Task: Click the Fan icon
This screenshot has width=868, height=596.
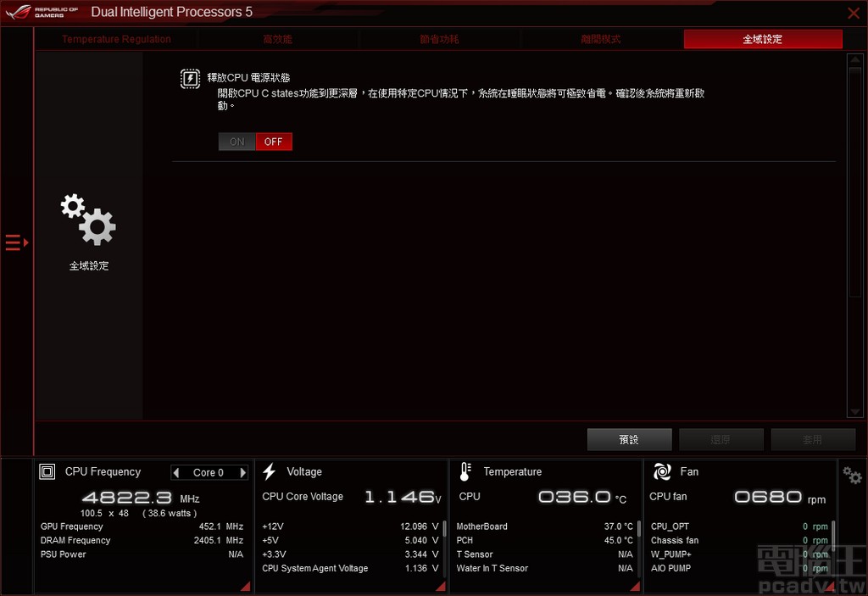Action: [x=661, y=471]
